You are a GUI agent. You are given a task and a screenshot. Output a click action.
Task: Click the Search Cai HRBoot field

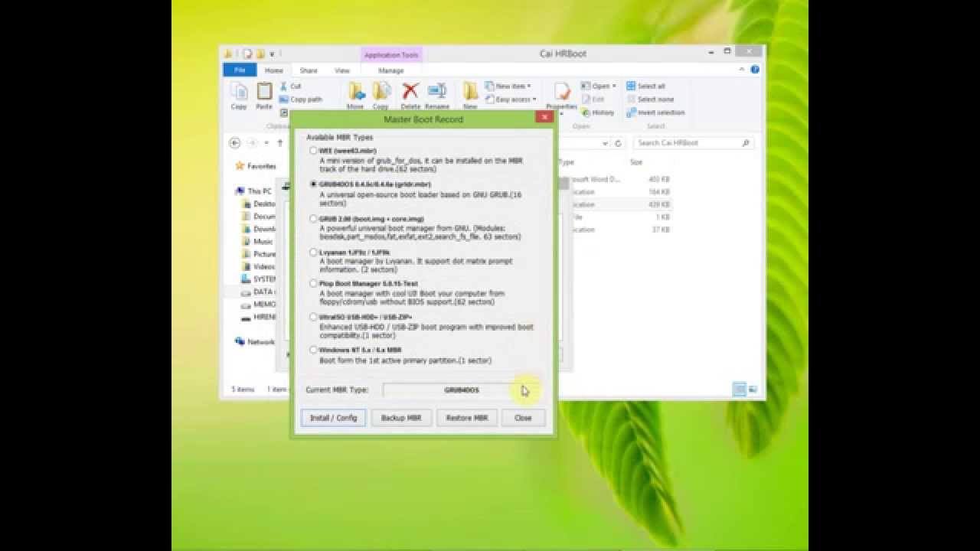[693, 143]
